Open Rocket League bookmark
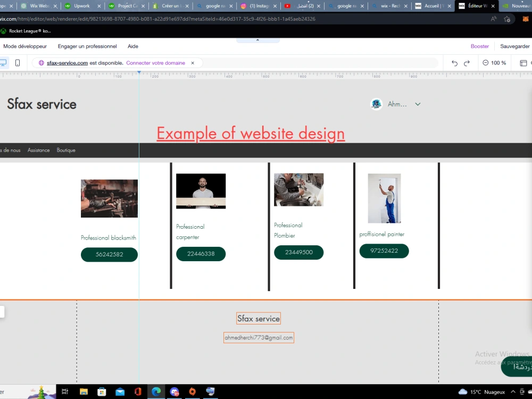Viewport: 532px width, 399px height. point(26,31)
